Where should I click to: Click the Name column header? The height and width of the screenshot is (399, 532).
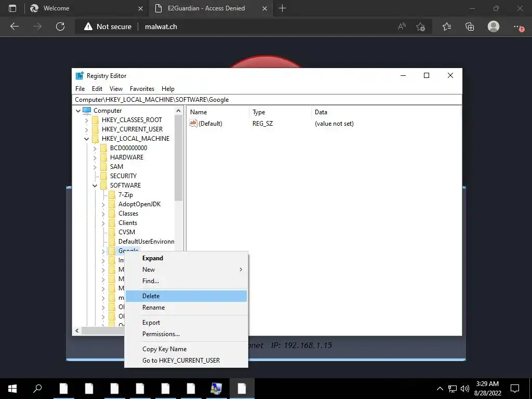coord(218,112)
